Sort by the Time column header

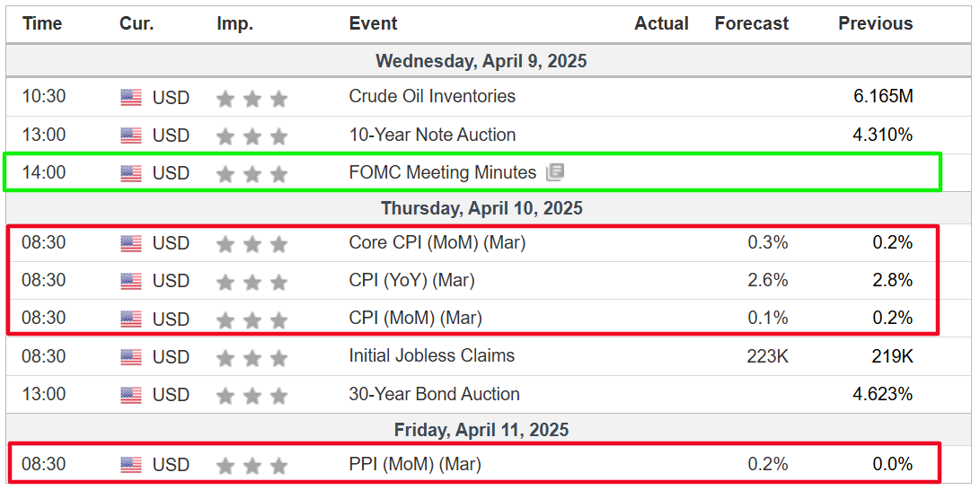(x=42, y=23)
